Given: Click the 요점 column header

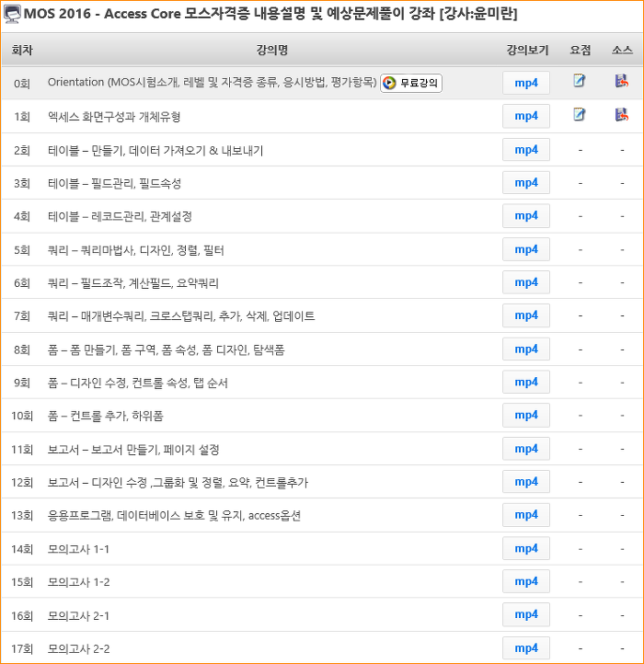Looking at the screenshot, I should pos(580,50).
